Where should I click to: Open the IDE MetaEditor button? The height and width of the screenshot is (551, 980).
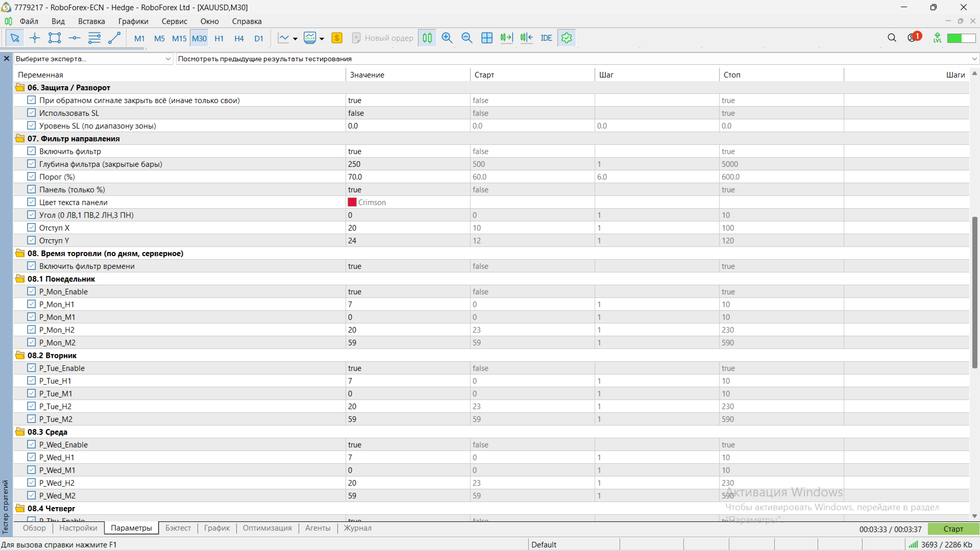coord(546,38)
